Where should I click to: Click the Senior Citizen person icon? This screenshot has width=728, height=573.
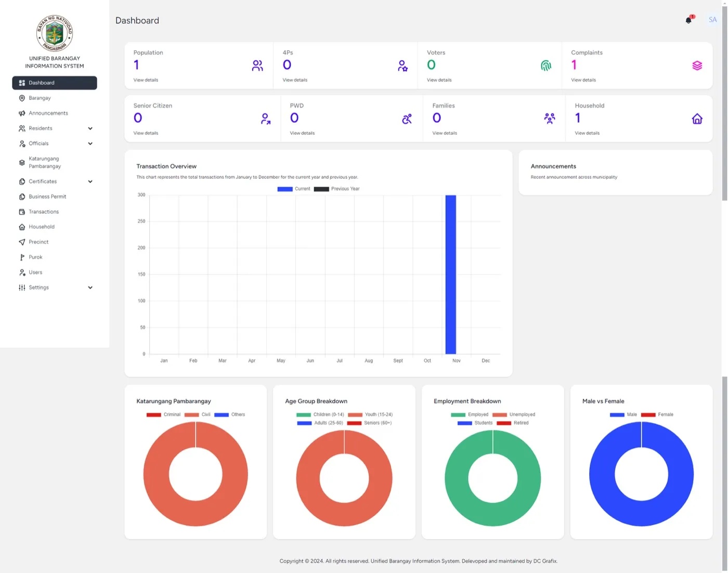[266, 119]
